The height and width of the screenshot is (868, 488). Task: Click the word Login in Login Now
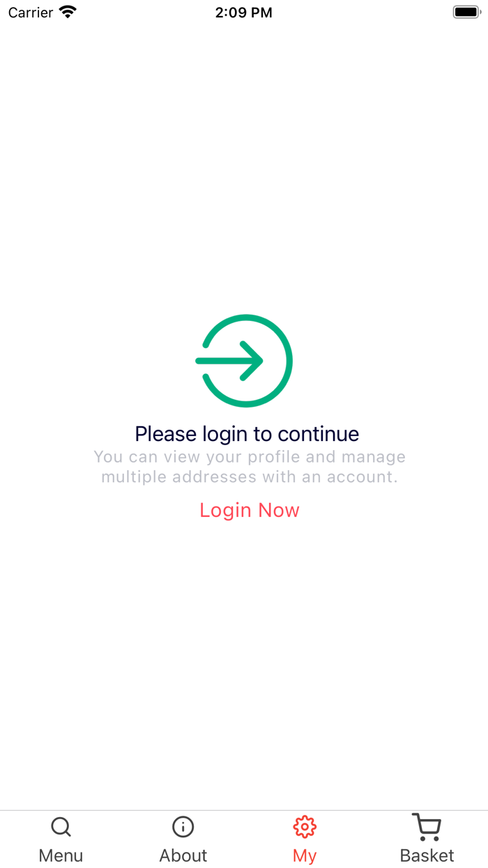pyautogui.click(x=225, y=510)
